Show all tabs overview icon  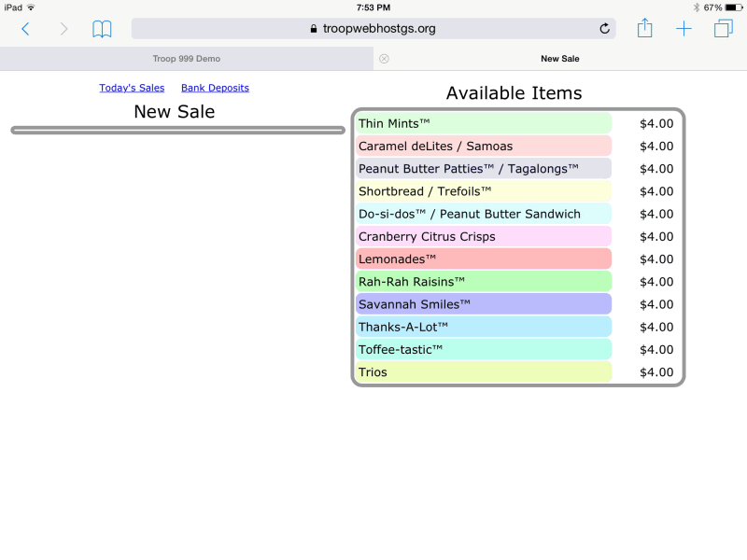click(723, 29)
